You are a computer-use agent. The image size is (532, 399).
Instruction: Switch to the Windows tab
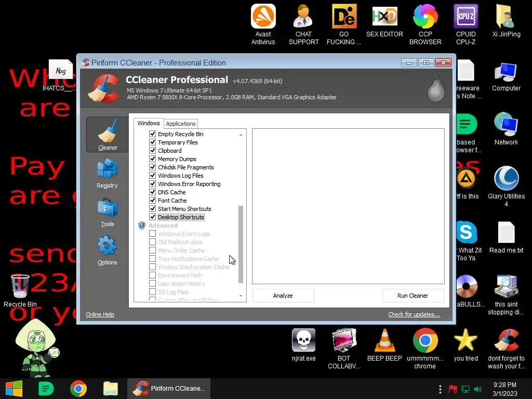pos(148,123)
